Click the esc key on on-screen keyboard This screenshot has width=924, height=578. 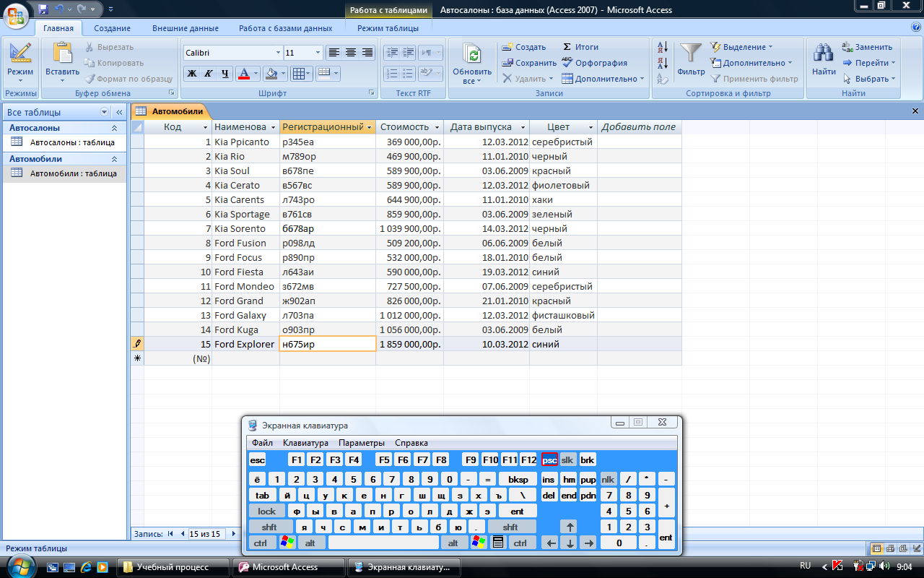pos(257,460)
